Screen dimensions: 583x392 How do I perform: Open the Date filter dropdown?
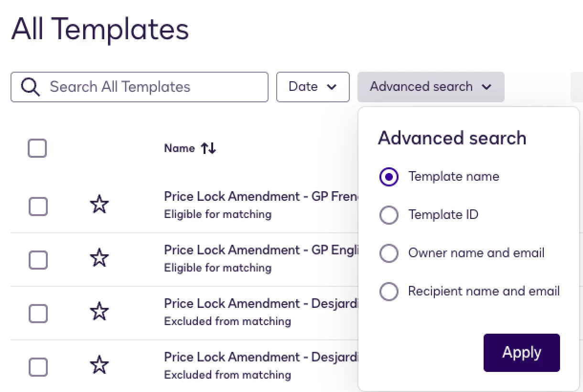pos(313,87)
